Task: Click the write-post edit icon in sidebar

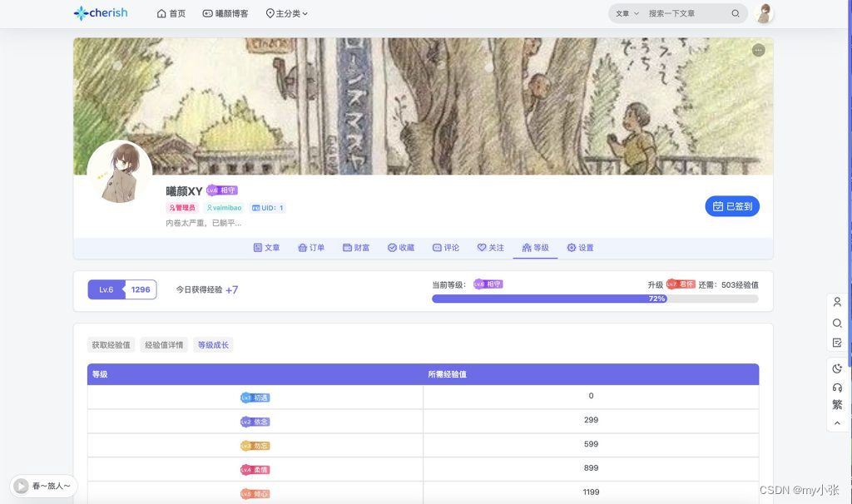Action: point(837,343)
